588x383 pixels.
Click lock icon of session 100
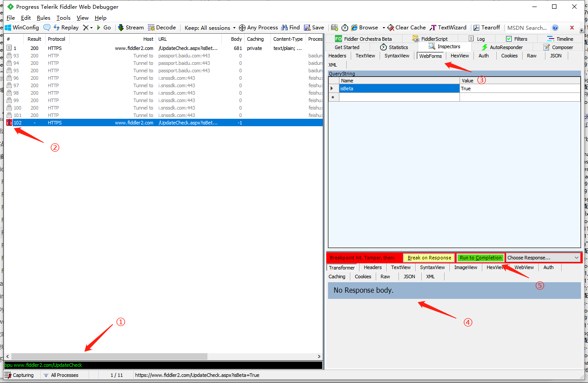point(9,108)
